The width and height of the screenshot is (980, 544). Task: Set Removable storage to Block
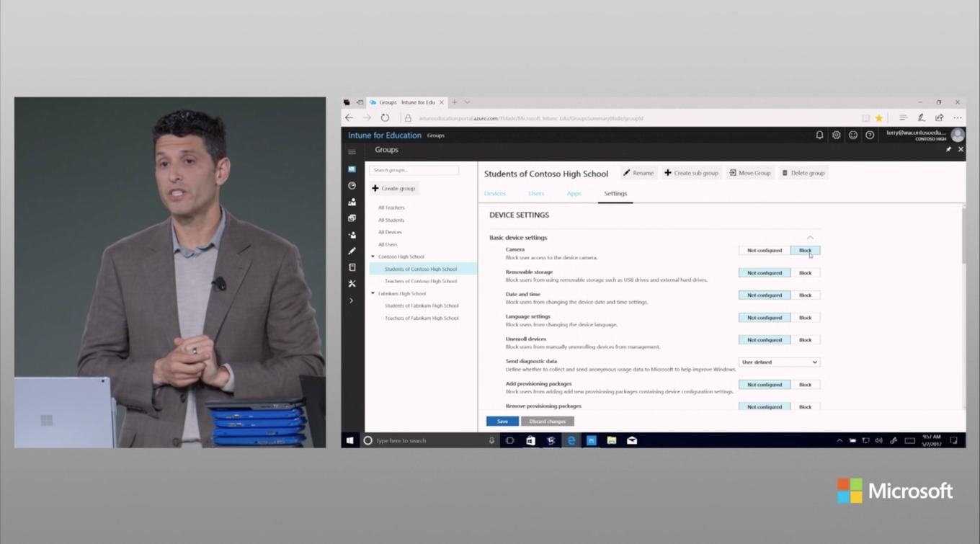tap(805, 273)
